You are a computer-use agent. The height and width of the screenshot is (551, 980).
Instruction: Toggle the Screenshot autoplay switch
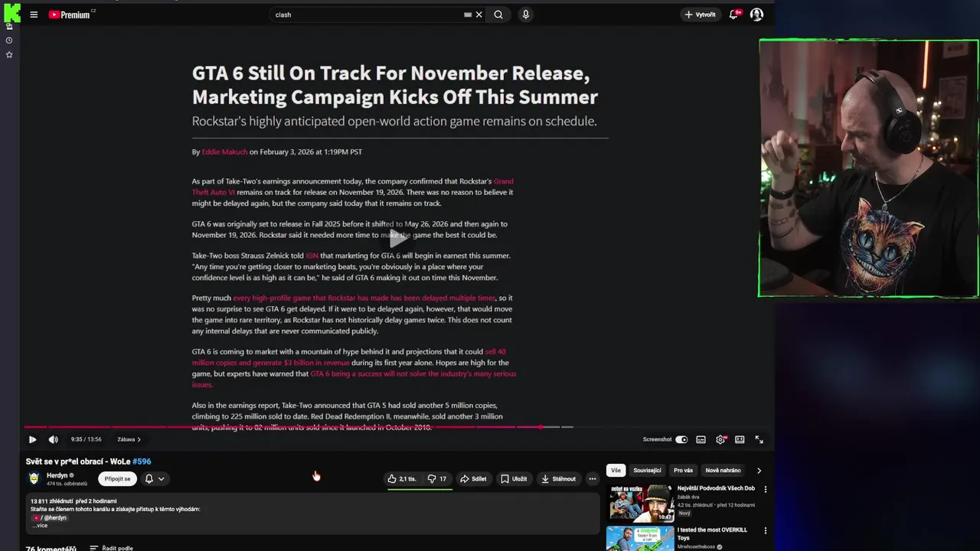(681, 439)
